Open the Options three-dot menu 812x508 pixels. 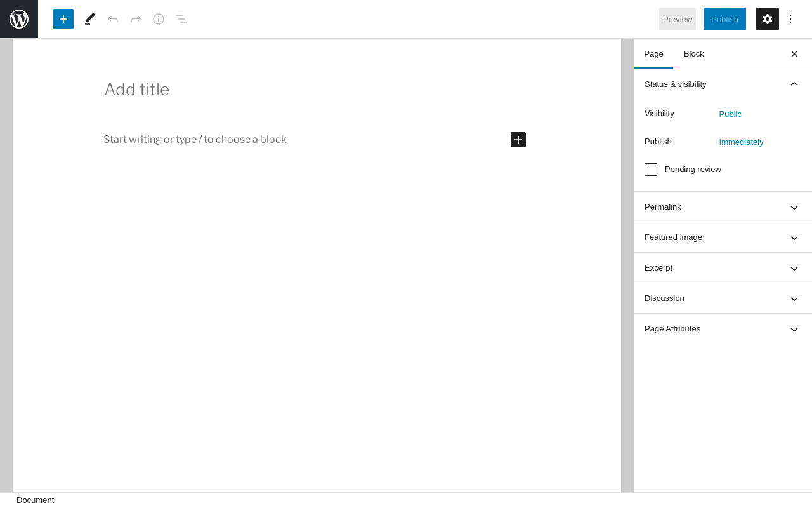coord(790,19)
